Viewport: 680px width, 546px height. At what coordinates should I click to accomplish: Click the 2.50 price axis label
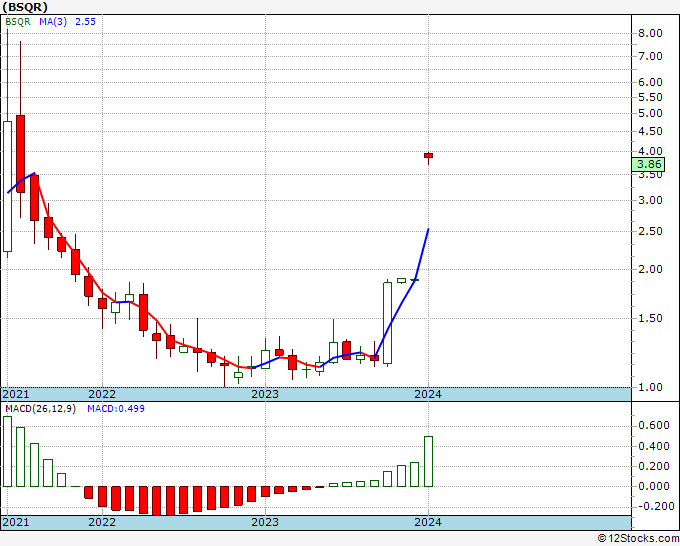pyautogui.click(x=651, y=232)
